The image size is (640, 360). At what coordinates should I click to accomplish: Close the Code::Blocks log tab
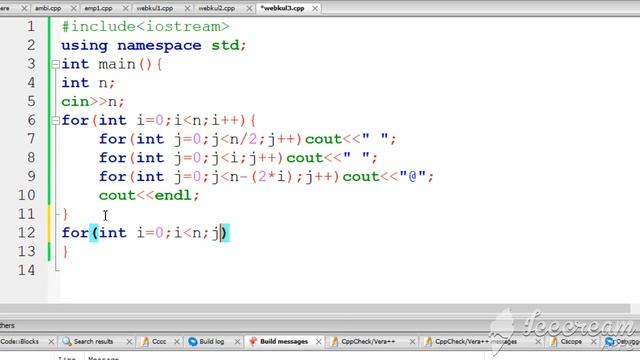[x=51, y=341]
